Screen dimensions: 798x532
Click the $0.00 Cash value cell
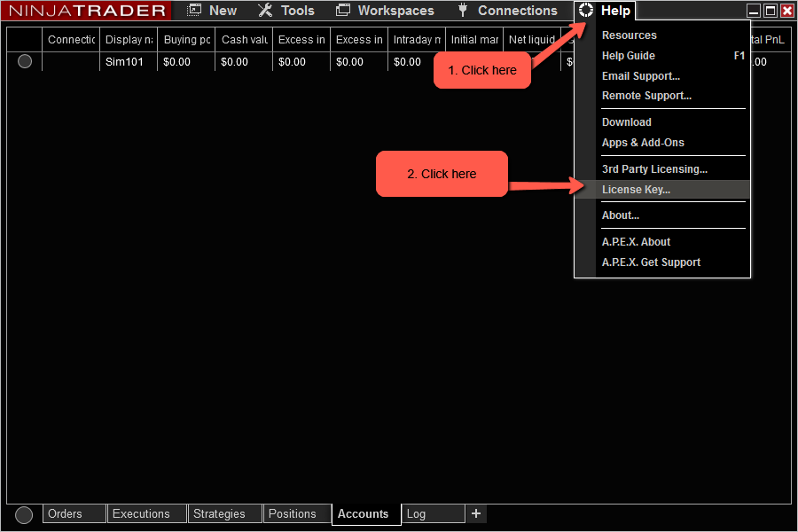point(244,61)
